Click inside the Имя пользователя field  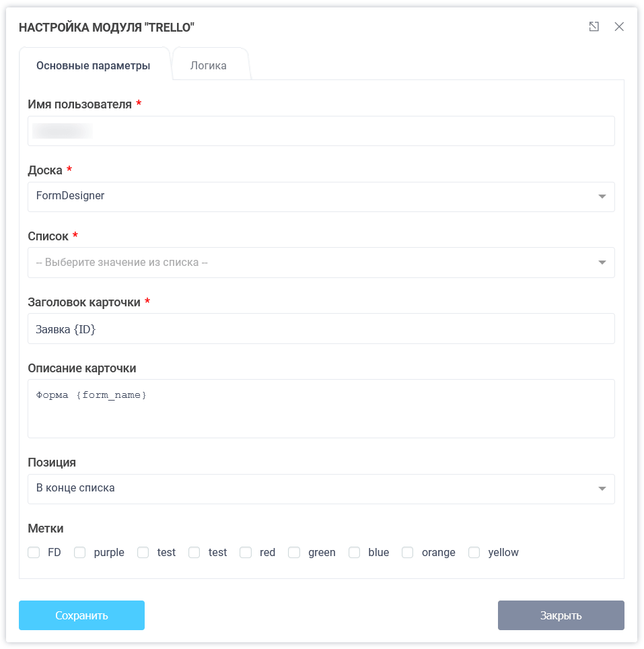[321, 131]
